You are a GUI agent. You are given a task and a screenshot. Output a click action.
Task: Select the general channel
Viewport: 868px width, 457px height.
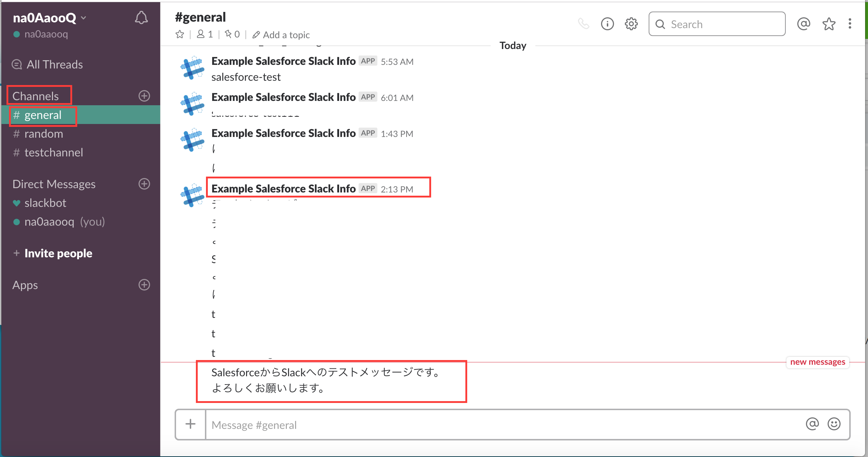click(x=81, y=115)
